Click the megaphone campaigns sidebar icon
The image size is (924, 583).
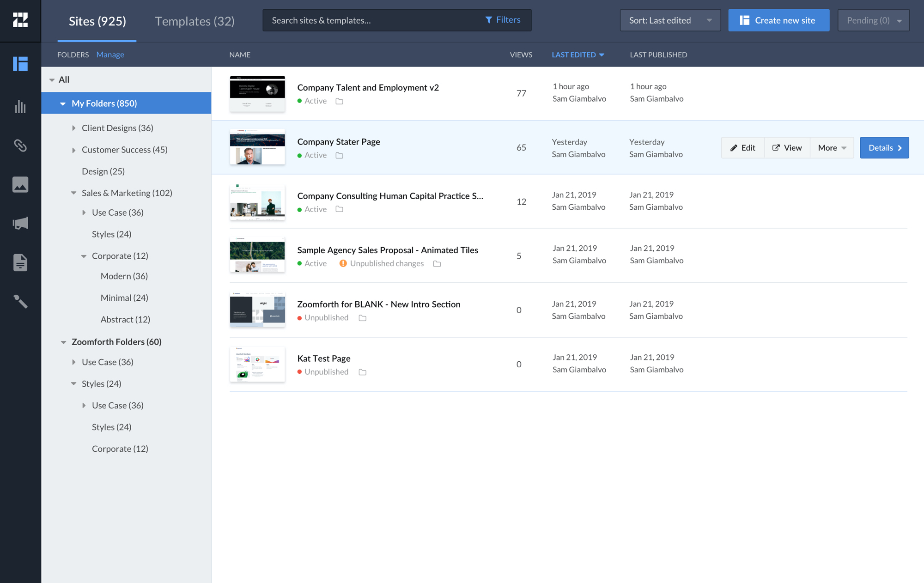point(20,224)
